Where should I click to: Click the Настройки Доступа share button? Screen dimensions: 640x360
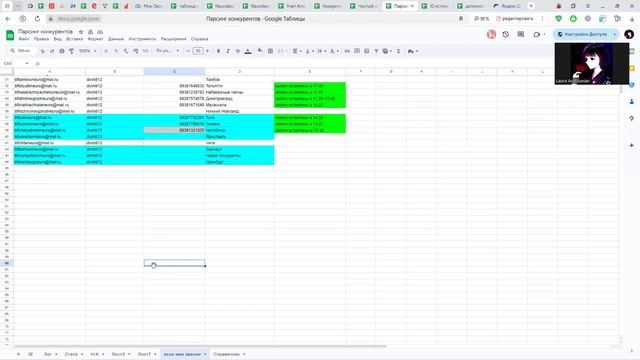pyautogui.click(x=583, y=35)
